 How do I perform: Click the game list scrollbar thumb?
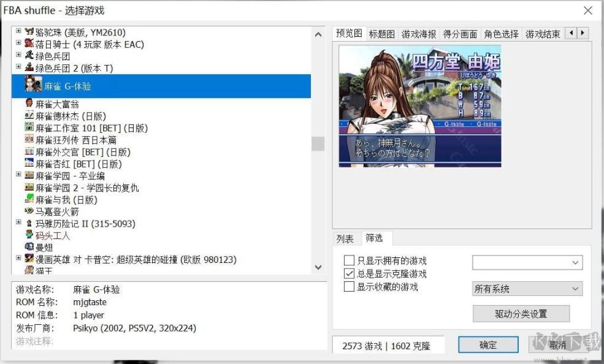point(318,143)
